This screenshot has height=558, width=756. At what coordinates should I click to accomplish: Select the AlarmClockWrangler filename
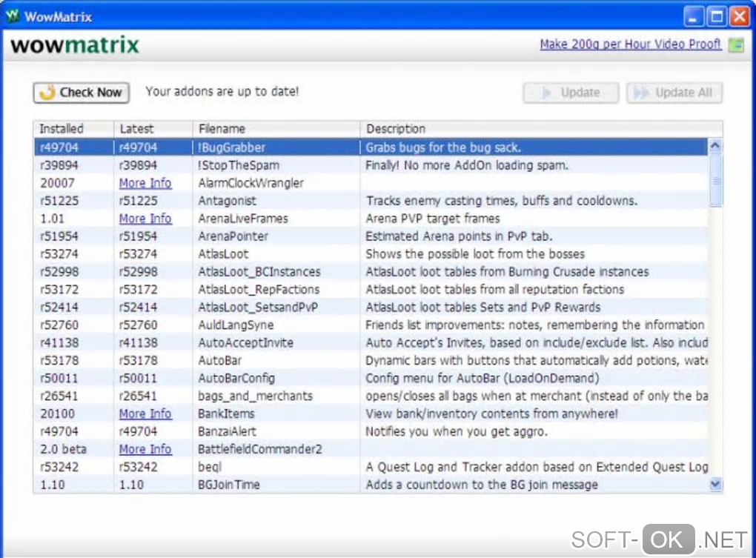click(251, 183)
